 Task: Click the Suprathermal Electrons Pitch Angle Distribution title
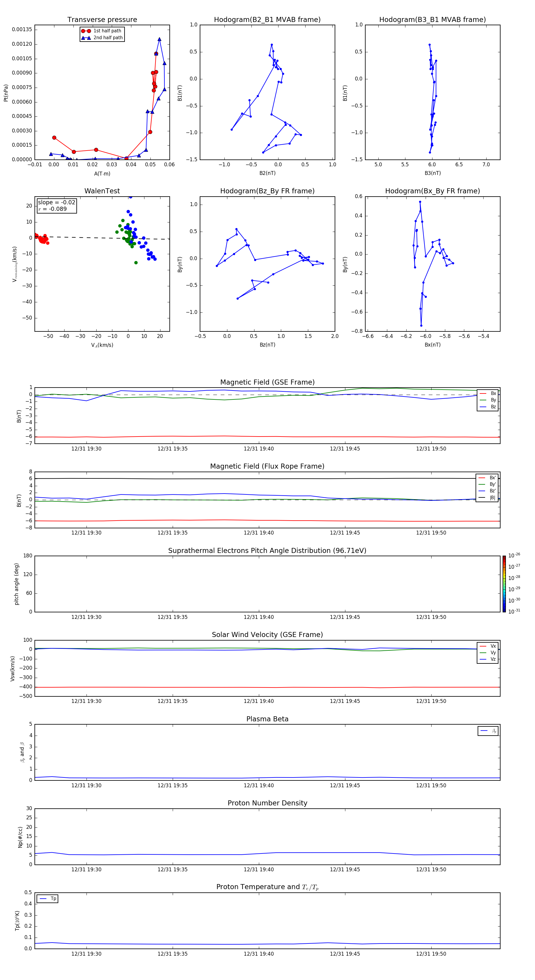pos(267,551)
